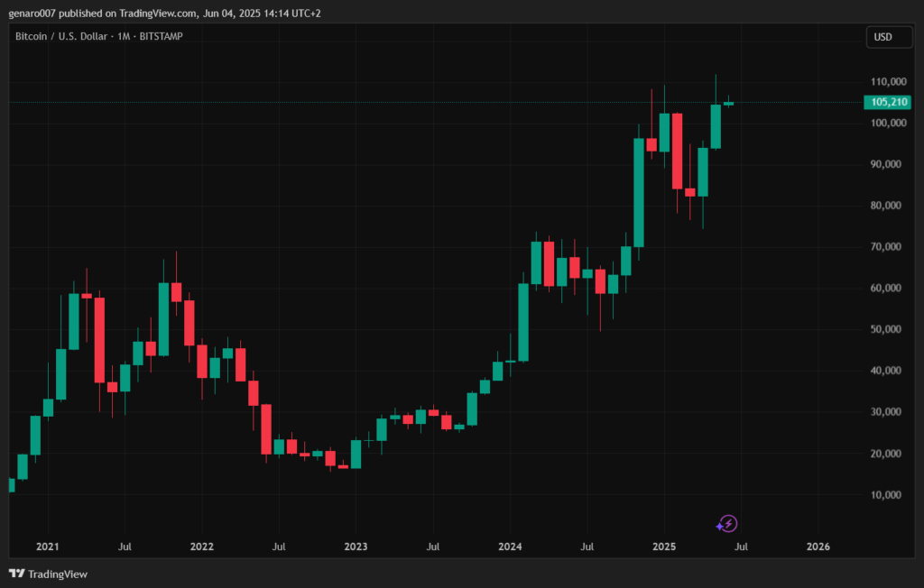
Task: Click the 2024 label on the time axis
Action: (x=510, y=547)
